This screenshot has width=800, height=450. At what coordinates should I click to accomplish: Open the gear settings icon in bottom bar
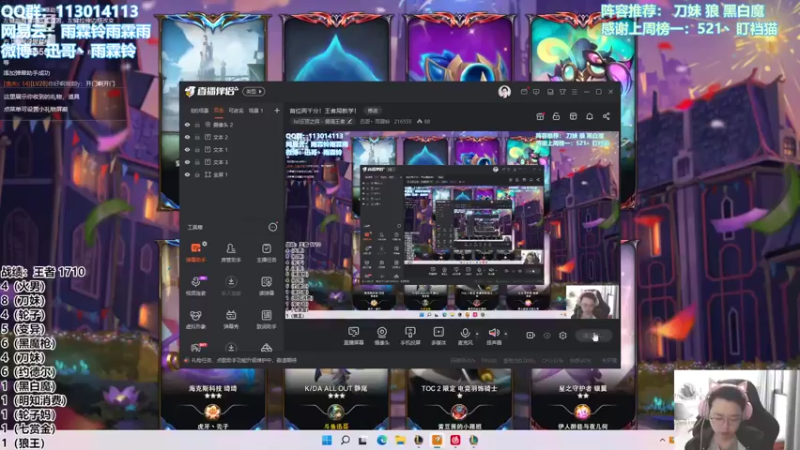563,335
